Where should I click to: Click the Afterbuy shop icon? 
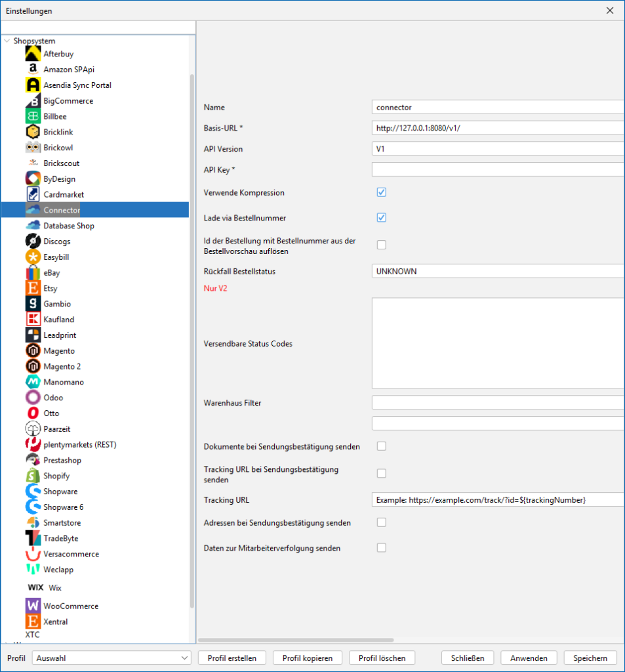point(33,54)
